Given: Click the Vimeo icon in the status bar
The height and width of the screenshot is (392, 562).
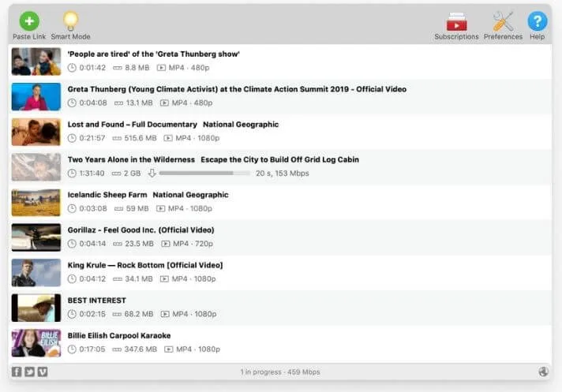Looking at the screenshot, I should (x=43, y=371).
